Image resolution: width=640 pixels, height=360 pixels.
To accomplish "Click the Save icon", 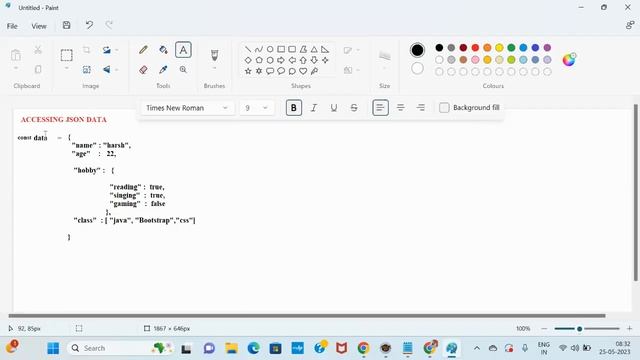I will pyautogui.click(x=67, y=25).
